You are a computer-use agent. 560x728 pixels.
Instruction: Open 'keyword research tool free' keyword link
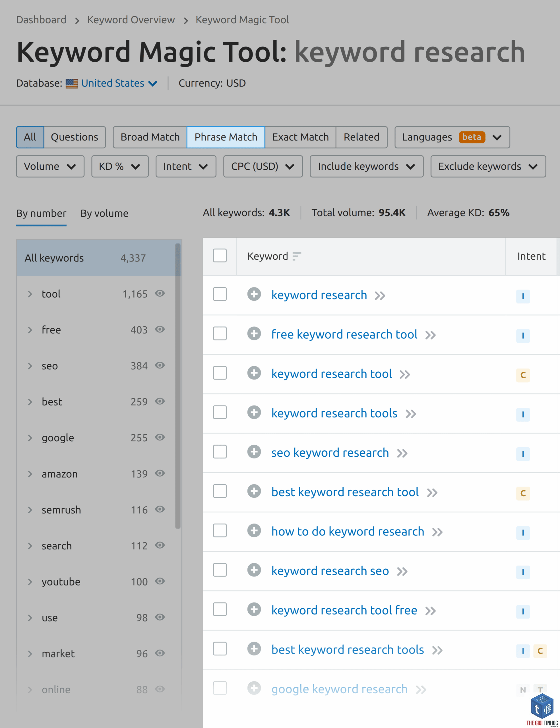pos(344,610)
